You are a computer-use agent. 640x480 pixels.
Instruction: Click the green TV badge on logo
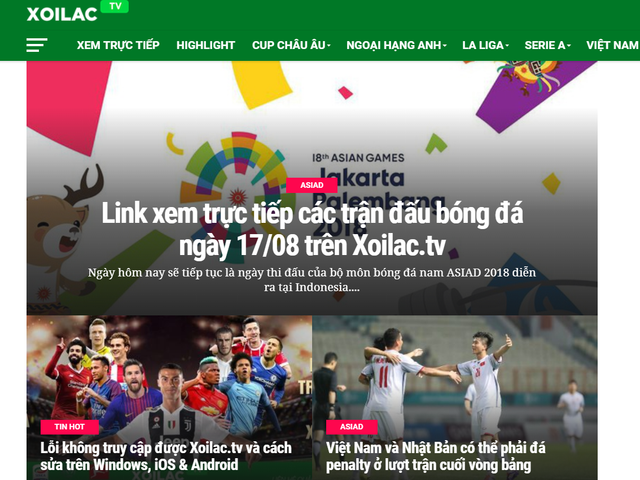click(x=115, y=7)
